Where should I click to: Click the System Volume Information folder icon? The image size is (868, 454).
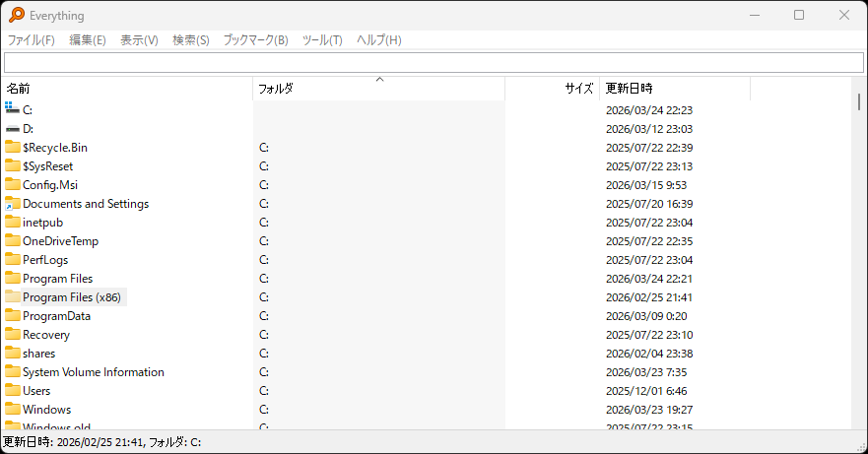pos(12,371)
